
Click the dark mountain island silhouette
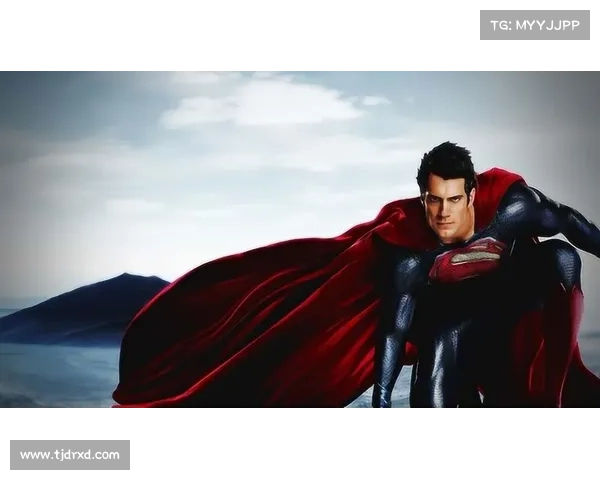100,305
